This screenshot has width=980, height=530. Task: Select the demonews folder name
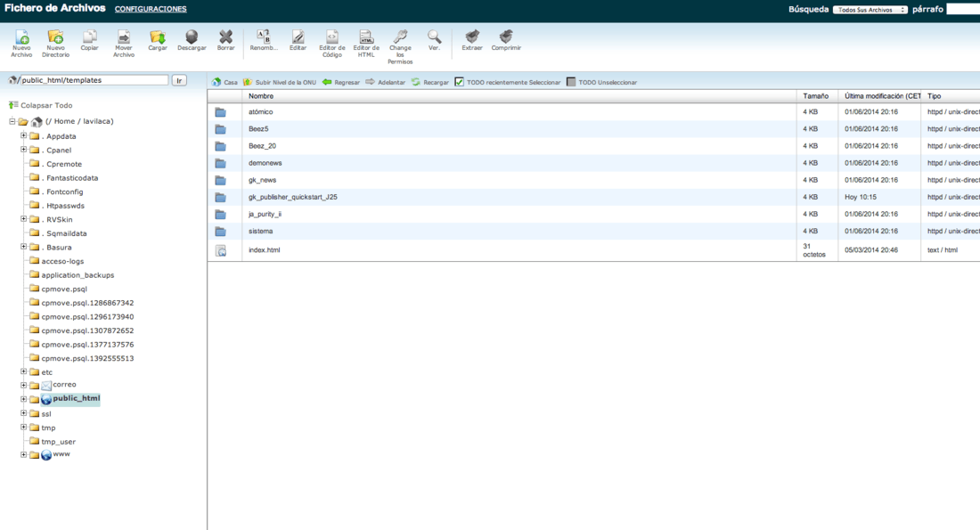pos(265,163)
